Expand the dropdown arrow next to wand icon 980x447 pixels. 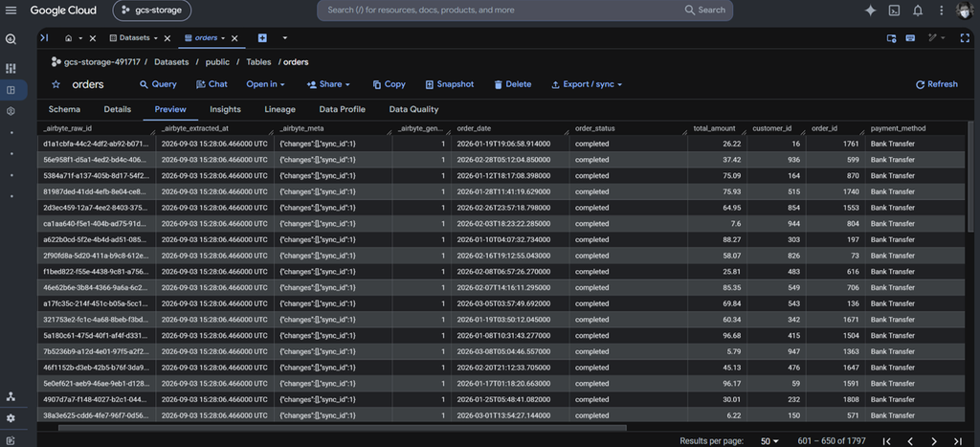[942, 38]
